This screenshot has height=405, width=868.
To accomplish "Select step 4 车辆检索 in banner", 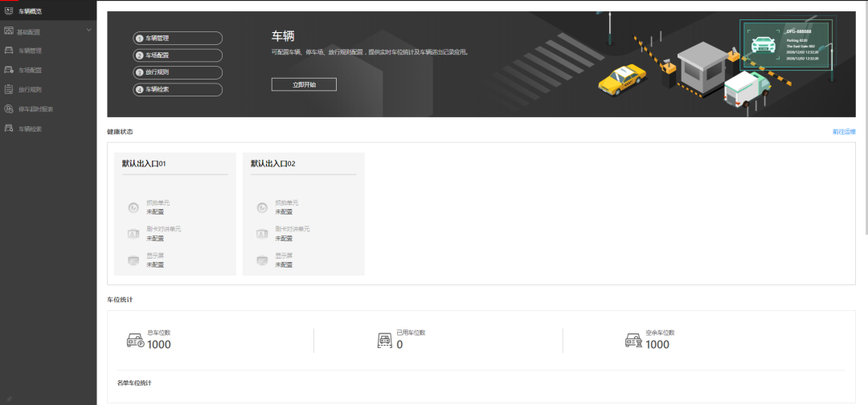I will [x=178, y=90].
